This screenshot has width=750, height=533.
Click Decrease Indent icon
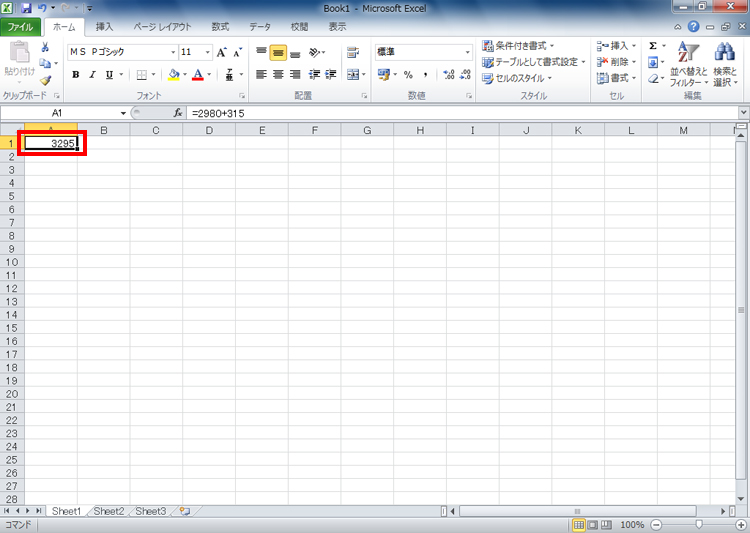(314, 75)
